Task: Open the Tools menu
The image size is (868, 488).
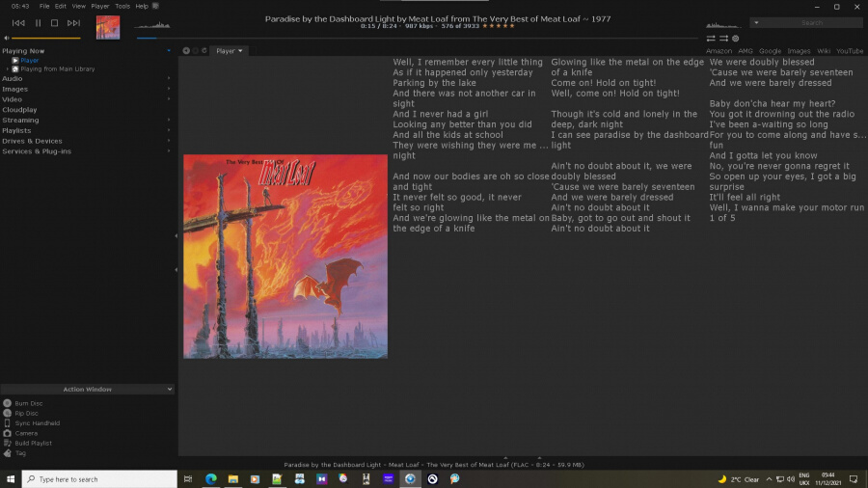Action: coord(122,6)
